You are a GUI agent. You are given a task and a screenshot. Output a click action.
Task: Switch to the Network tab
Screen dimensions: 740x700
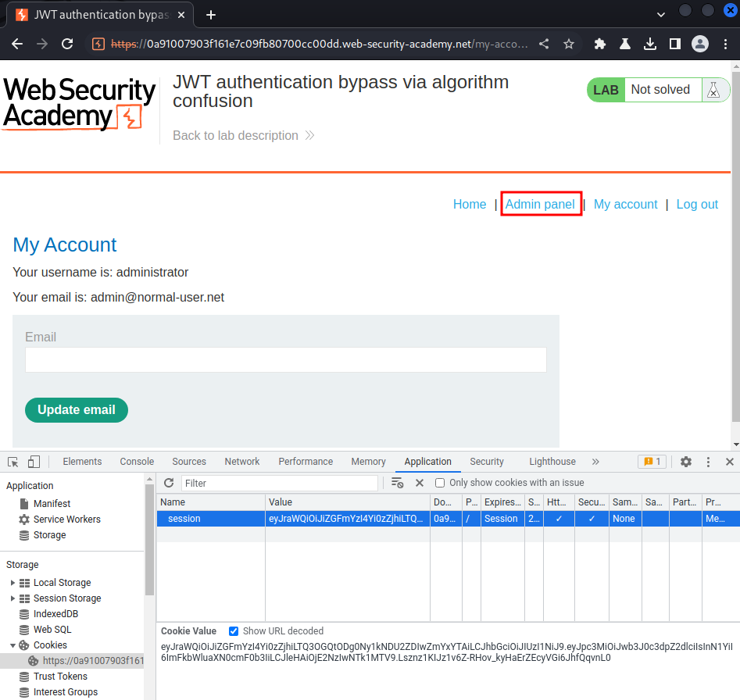(242, 462)
